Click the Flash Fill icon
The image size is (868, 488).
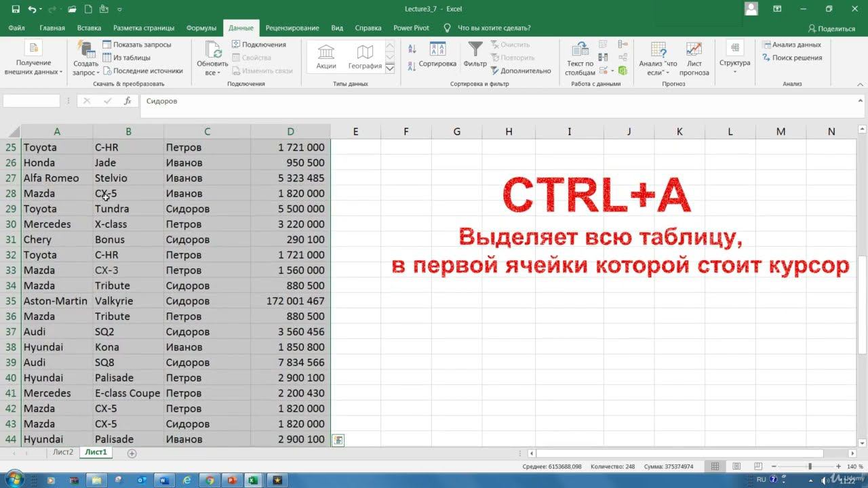click(604, 45)
